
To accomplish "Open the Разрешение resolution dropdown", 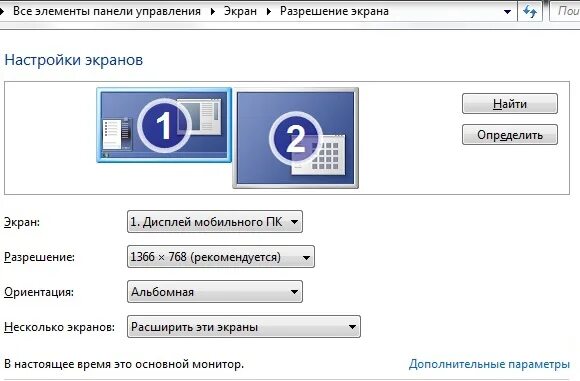I will coord(220,257).
